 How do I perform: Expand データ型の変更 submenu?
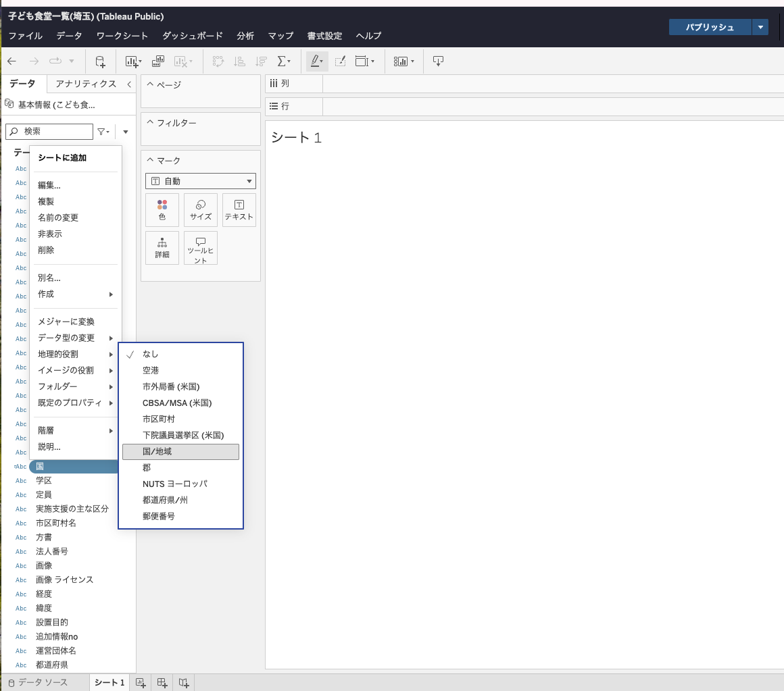(76, 338)
